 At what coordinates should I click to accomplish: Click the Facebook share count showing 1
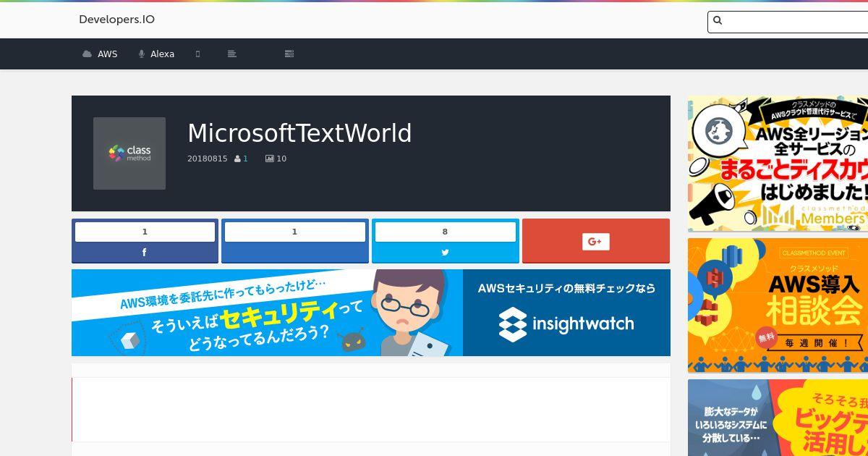point(145,232)
